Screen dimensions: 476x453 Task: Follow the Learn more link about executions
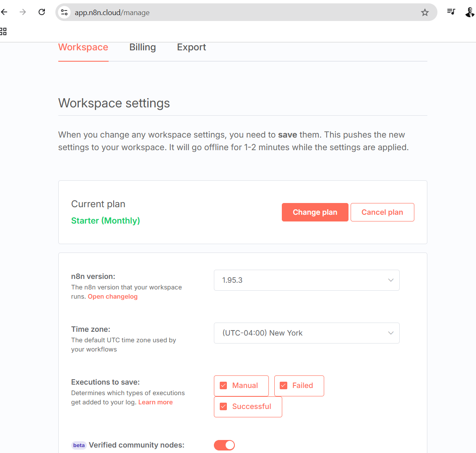click(156, 402)
